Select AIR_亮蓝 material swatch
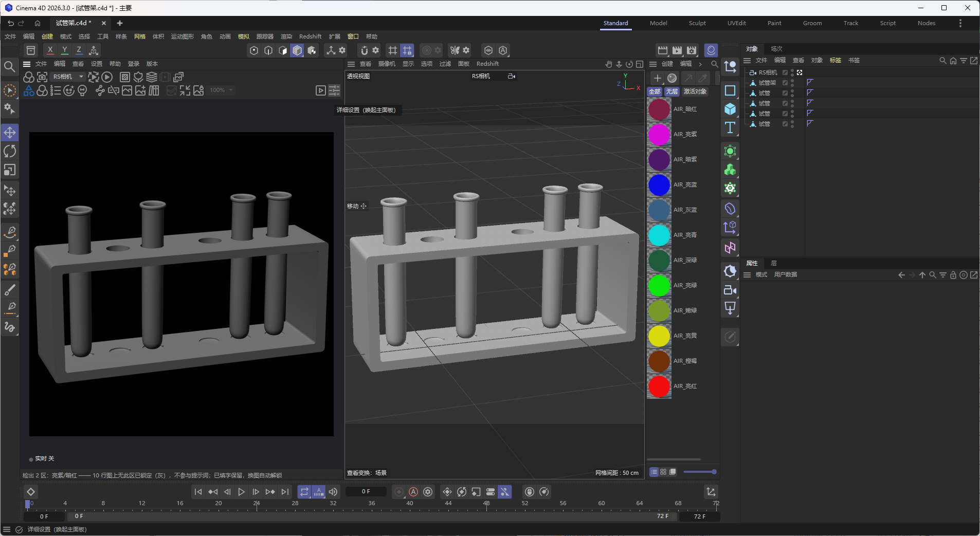The image size is (980, 536). pyautogui.click(x=659, y=185)
